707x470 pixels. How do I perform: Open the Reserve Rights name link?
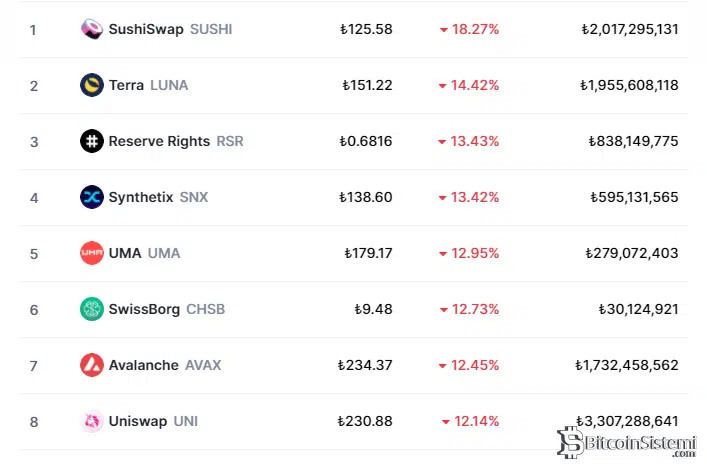[x=160, y=141]
